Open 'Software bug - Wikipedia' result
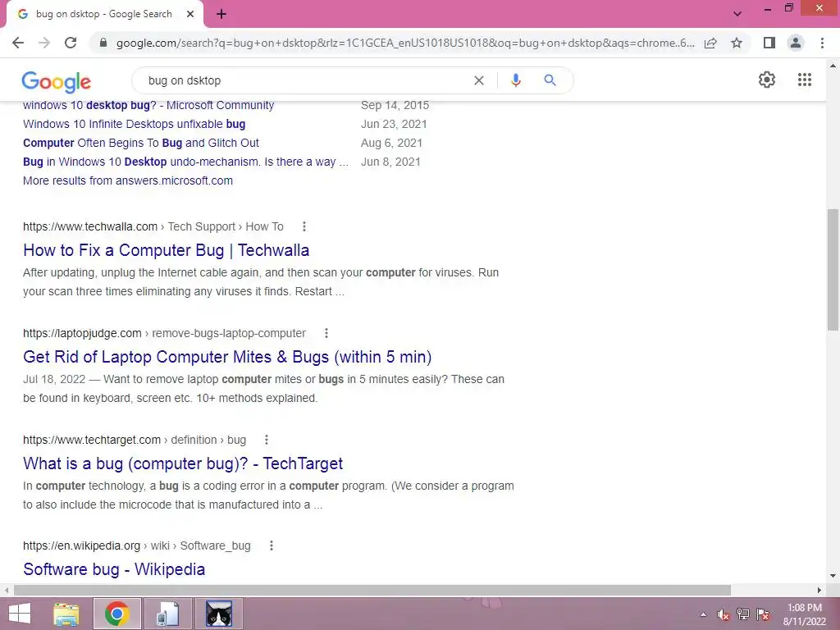Image resolution: width=840 pixels, height=630 pixels. tap(113, 569)
